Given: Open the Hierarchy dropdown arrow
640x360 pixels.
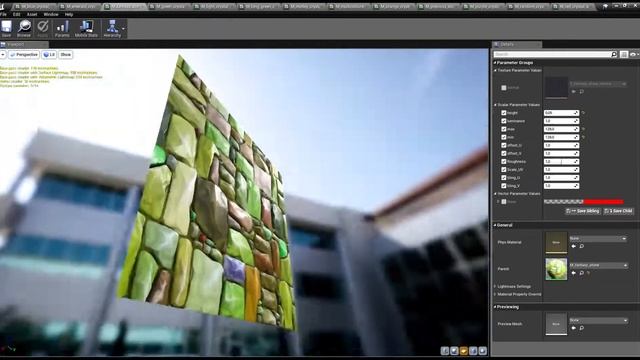Looking at the screenshot, I should 123,29.
